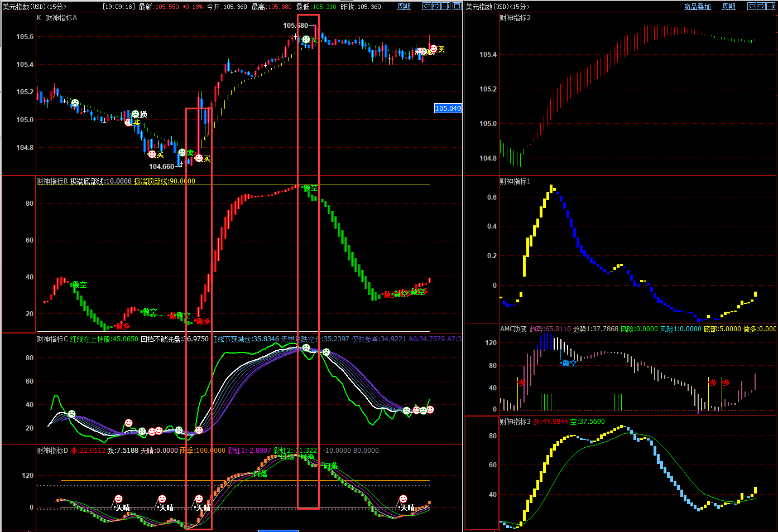
Task: Click the left arrow icon in right chart header
Action: pyautogui.click(x=752, y=6)
